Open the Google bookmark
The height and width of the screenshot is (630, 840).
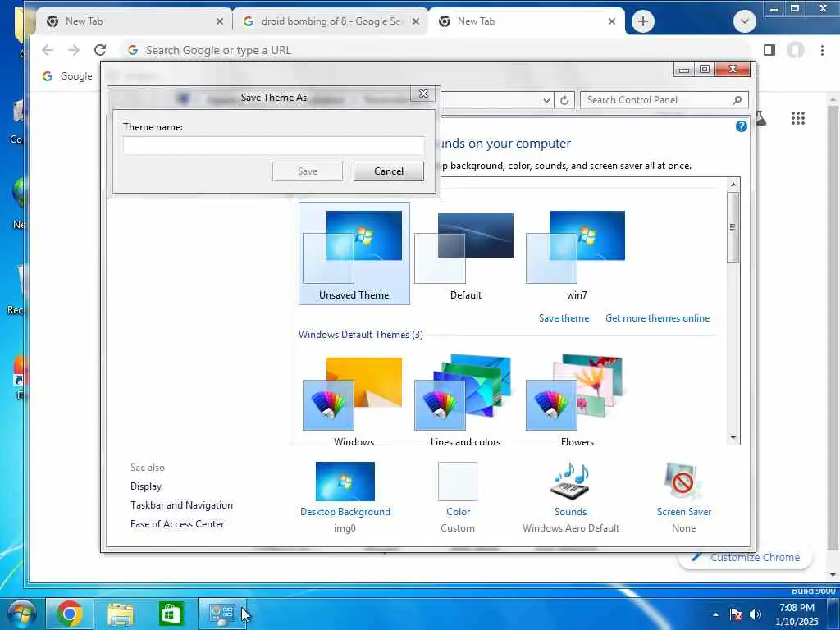point(67,76)
